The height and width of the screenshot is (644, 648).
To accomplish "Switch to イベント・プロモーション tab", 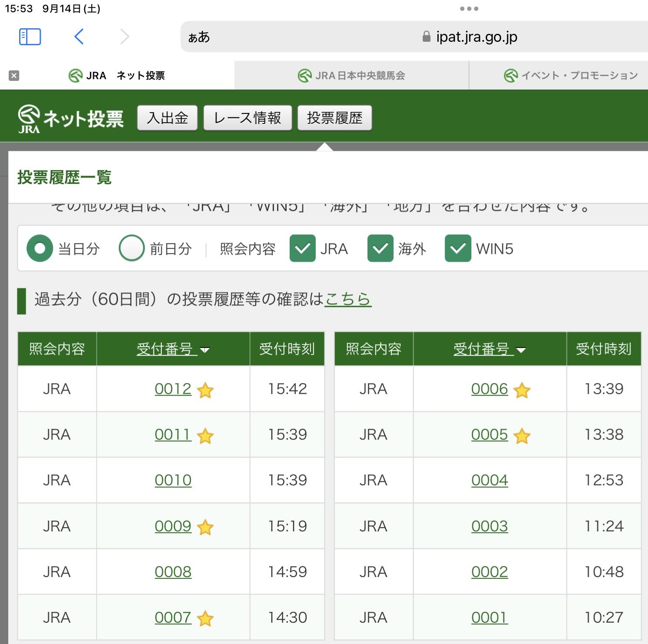I will 571,76.
